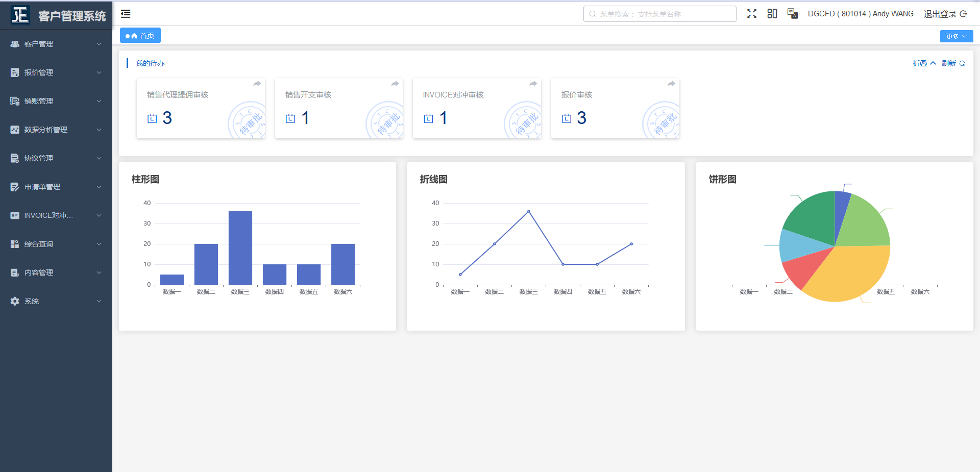Click the 内容管理 sidebar icon
Viewport: 980px width, 472px height.
[15, 272]
